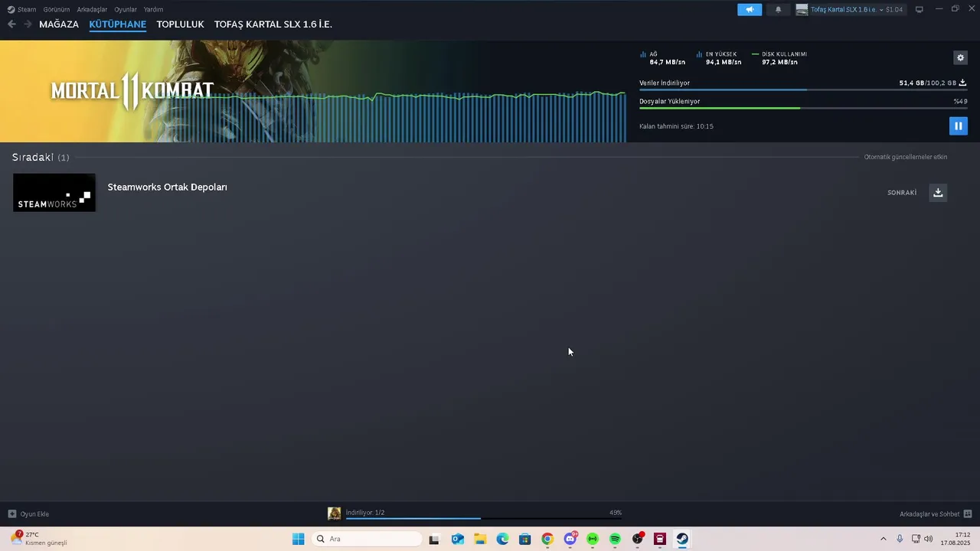980x551 pixels.
Task: Open the TOFAŞ KARTAL SLX 1.6 İ.E. profile tab
Action: coord(273,24)
